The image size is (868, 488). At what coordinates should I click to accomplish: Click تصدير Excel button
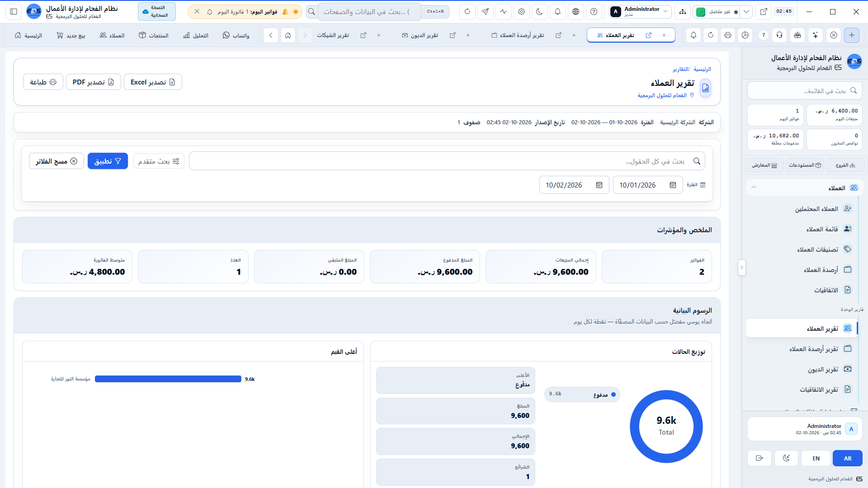153,82
